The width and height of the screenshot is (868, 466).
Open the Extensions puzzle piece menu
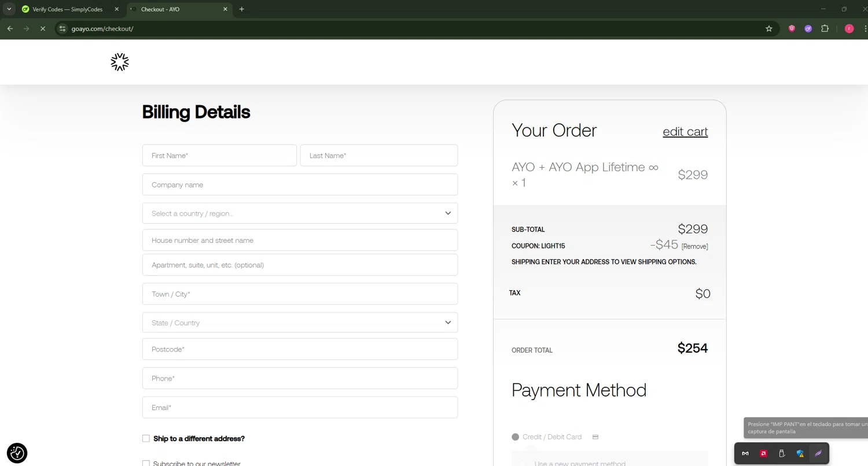pyautogui.click(x=825, y=28)
